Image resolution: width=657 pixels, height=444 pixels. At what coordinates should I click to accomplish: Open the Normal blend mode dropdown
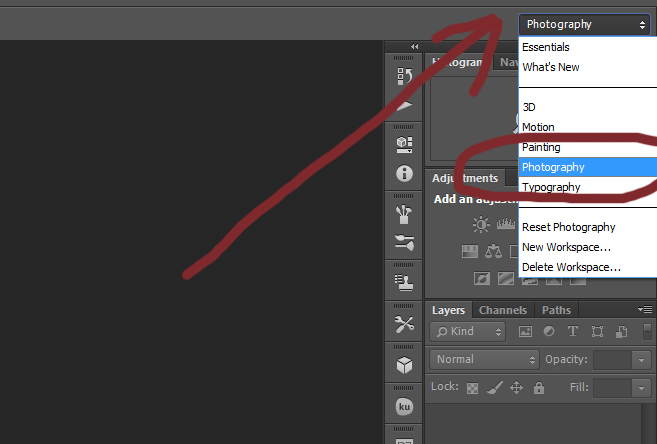[486, 359]
